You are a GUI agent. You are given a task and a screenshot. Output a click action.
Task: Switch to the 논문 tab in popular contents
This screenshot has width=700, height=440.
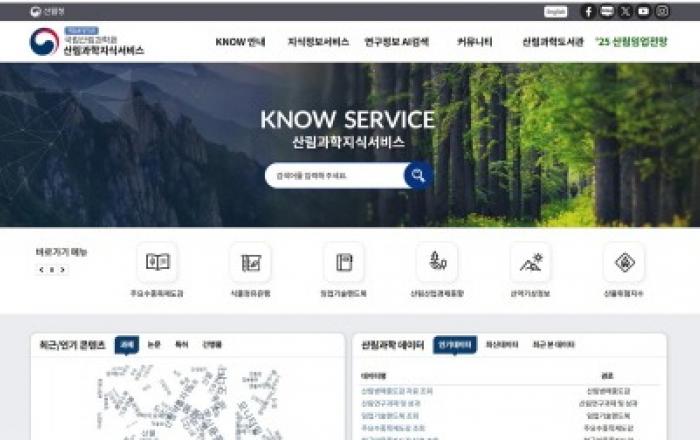point(154,345)
